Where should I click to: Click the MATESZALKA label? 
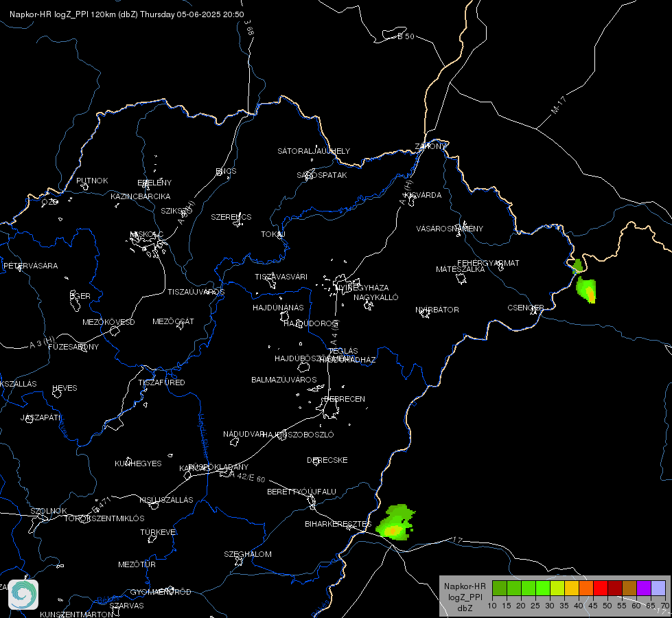click(461, 269)
